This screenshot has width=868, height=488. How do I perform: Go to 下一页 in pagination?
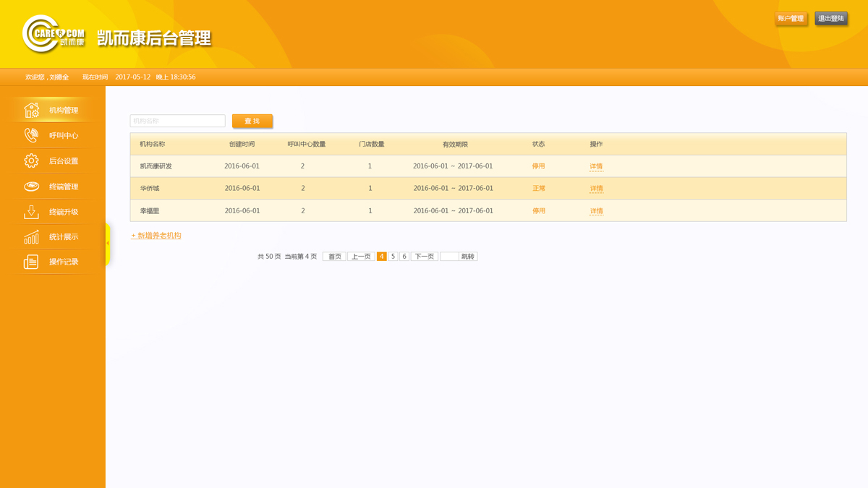(x=425, y=257)
